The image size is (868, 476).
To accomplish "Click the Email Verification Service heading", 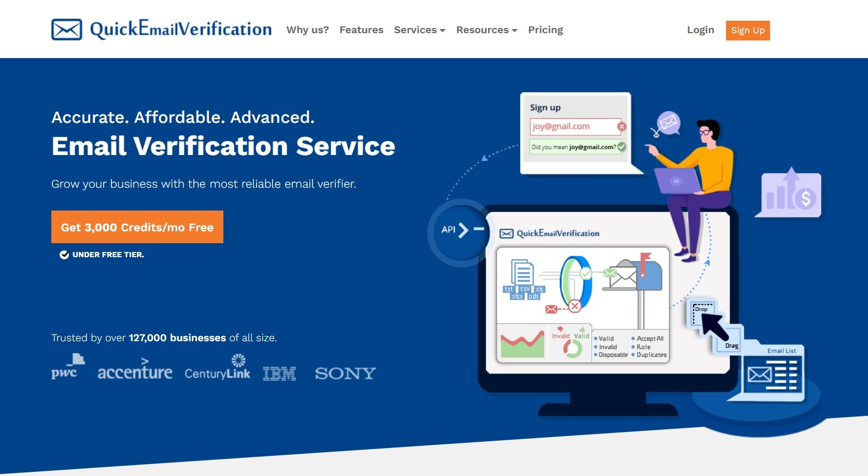I will pos(223,146).
